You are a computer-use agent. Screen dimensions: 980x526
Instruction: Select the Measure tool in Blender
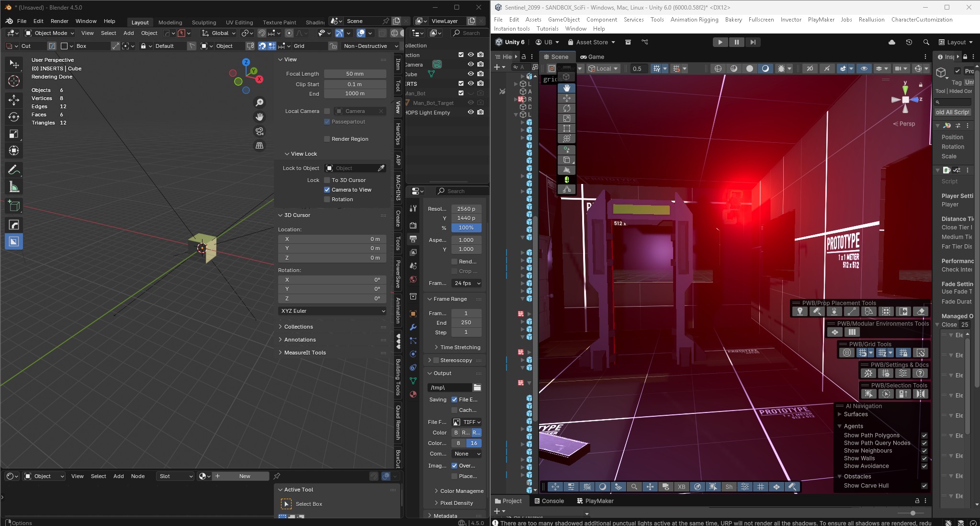pos(13,186)
